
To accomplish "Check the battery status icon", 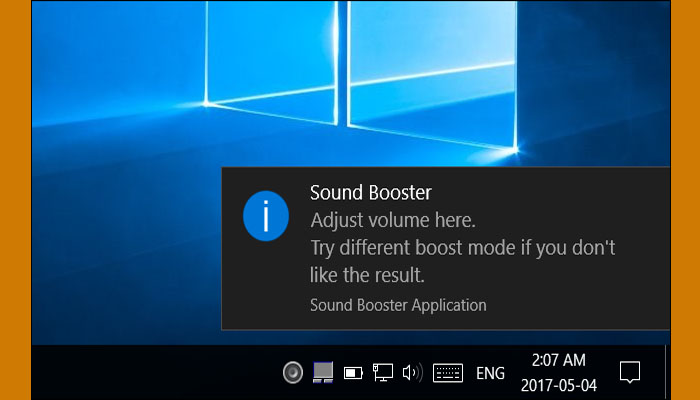I will click(x=353, y=373).
